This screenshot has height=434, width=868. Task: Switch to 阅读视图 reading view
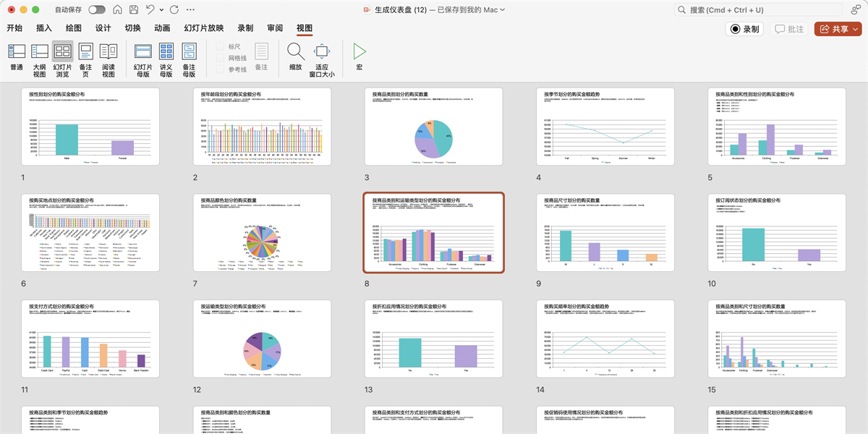(109, 58)
